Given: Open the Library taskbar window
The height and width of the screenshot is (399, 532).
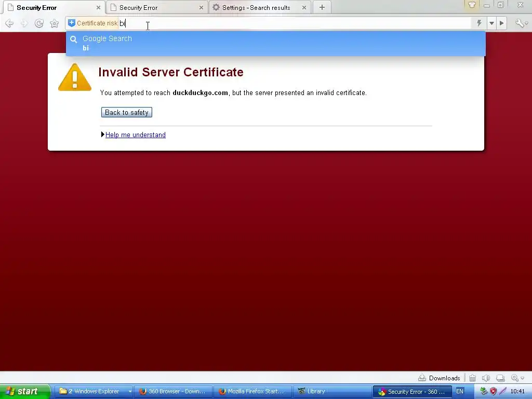Looking at the screenshot, I should pos(331,391).
